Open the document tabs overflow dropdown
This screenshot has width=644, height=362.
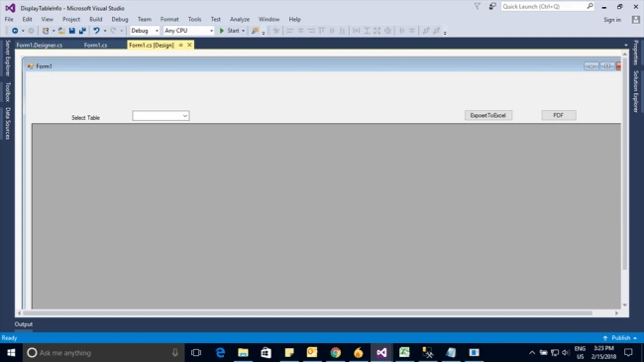coord(625,46)
